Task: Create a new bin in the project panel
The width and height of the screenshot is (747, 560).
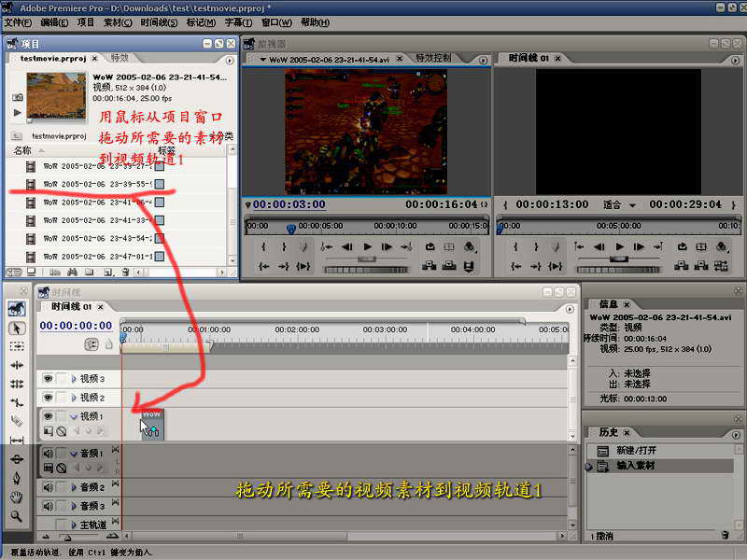Action: pos(89,272)
